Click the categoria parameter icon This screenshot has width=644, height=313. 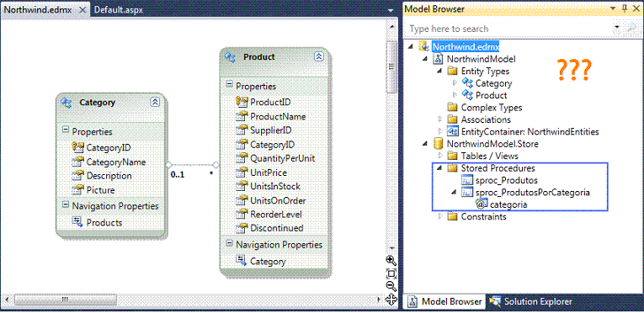pyautogui.click(x=482, y=204)
